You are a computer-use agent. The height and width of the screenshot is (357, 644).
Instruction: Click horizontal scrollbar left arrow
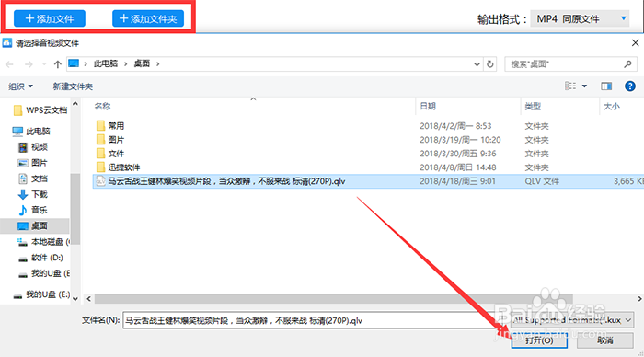(88, 299)
